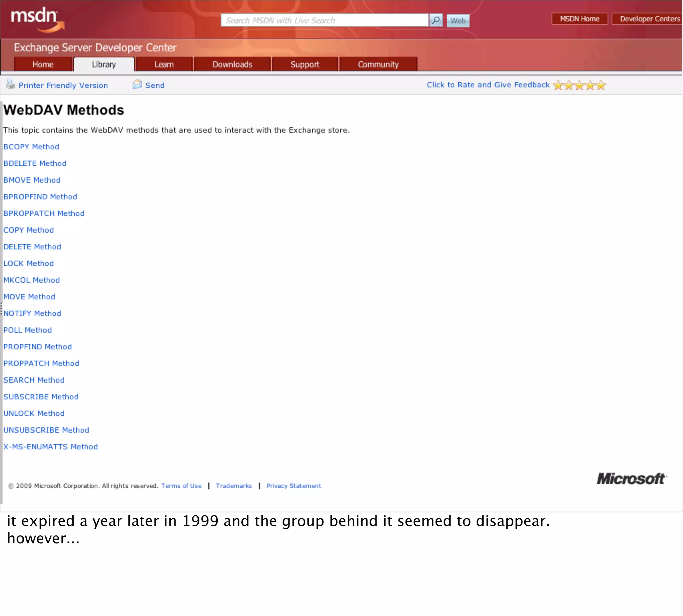Screen dimensions: 683x616
Task: Click the magnifier search icon
Action: click(436, 20)
